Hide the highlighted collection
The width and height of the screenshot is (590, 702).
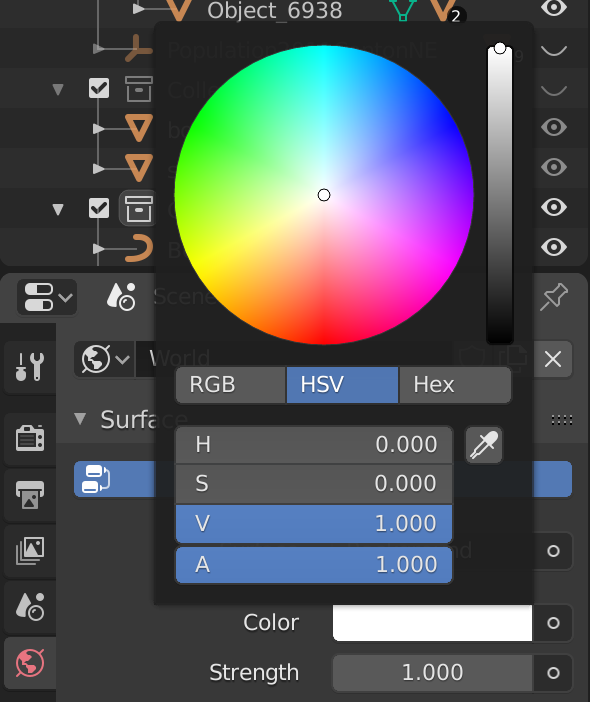click(x=554, y=207)
